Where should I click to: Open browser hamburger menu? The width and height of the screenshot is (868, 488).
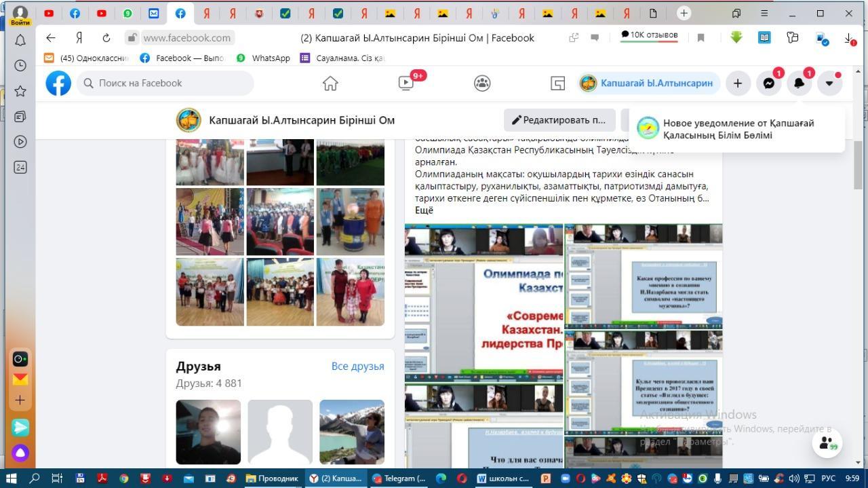(764, 13)
